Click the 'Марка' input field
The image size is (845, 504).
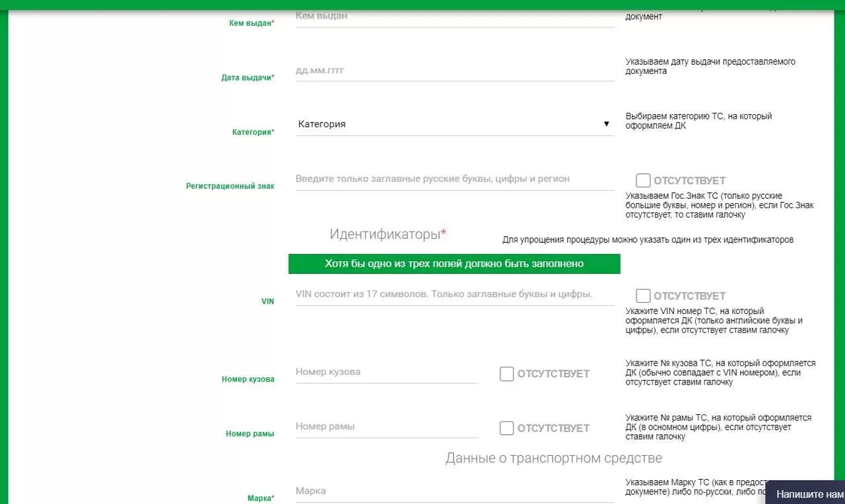(454, 491)
